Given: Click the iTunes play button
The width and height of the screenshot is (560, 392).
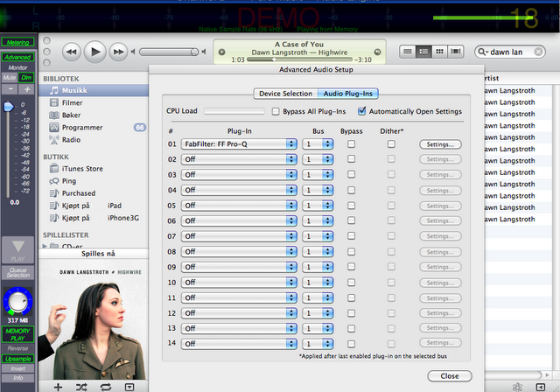Looking at the screenshot, I should (95, 52).
